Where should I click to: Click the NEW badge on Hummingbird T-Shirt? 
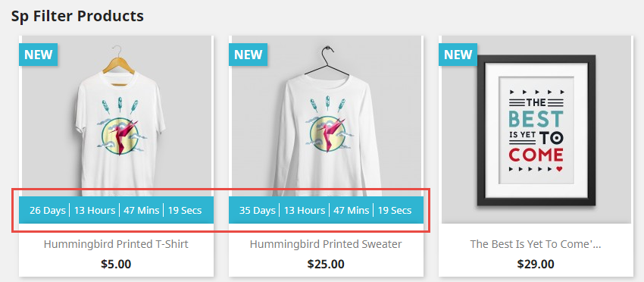coord(38,55)
